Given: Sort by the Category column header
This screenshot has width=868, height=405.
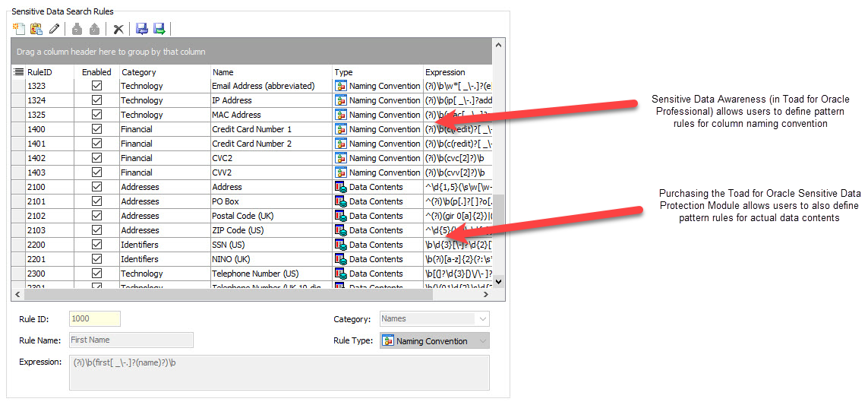Looking at the screenshot, I should pyautogui.click(x=164, y=72).
